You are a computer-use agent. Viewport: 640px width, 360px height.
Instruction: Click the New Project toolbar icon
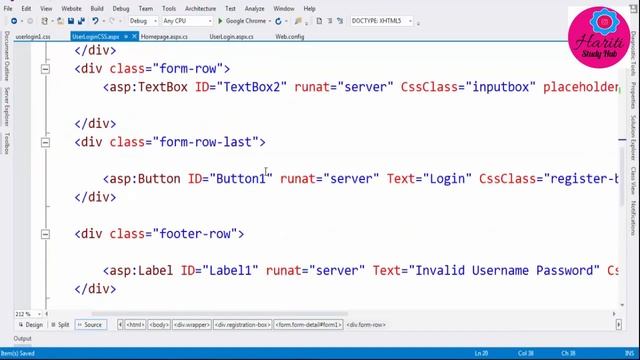click(x=44, y=21)
